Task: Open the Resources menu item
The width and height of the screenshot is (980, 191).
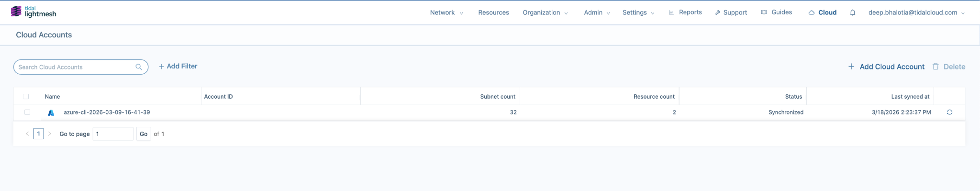Action: point(493,12)
